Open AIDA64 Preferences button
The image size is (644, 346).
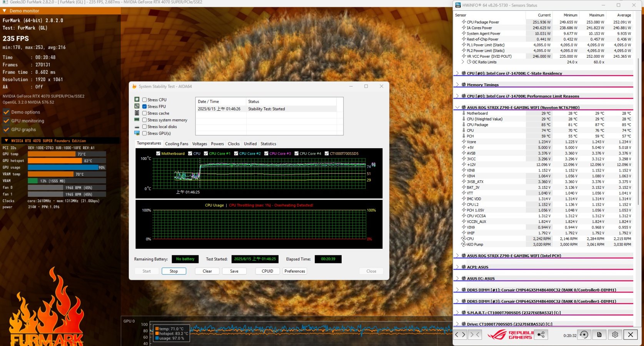pos(295,271)
